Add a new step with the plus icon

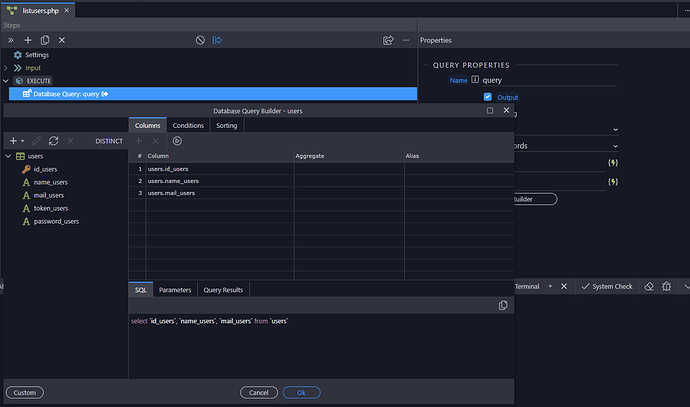tap(28, 40)
